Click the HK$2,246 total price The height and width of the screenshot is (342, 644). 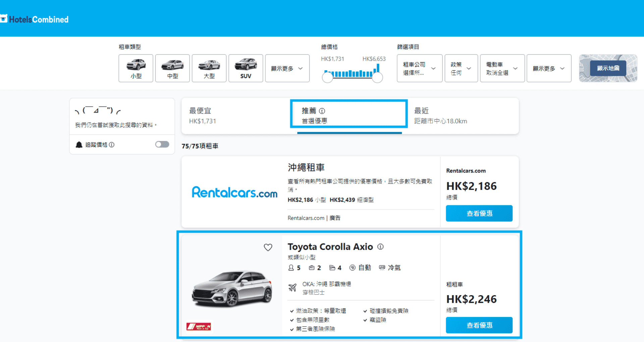click(471, 299)
